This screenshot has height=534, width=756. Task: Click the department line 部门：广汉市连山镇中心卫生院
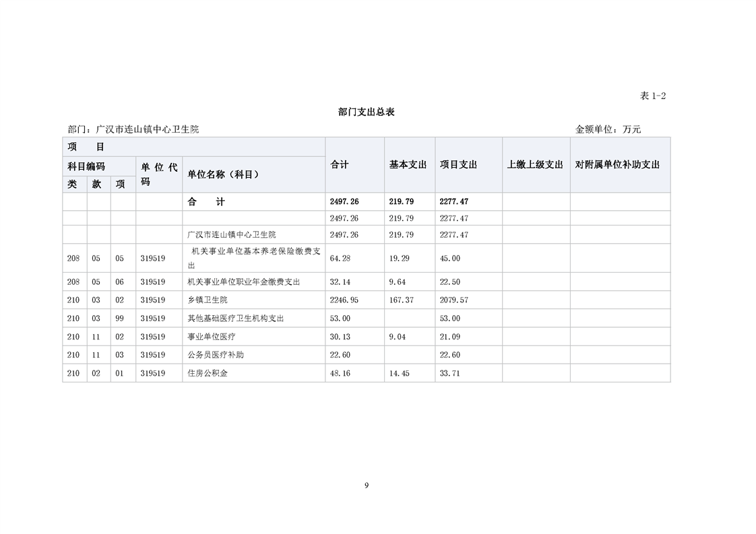[x=133, y=129]
